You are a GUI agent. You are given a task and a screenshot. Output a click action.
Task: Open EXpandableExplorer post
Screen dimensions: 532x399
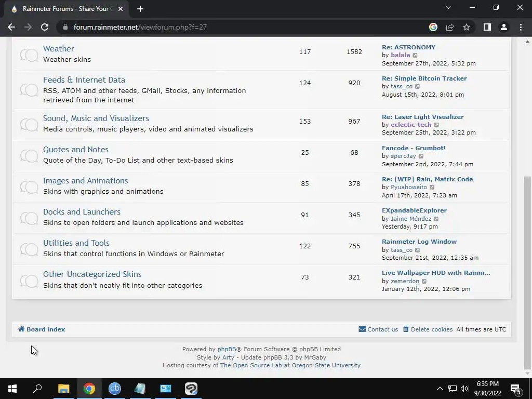click(x=414, y=210)
